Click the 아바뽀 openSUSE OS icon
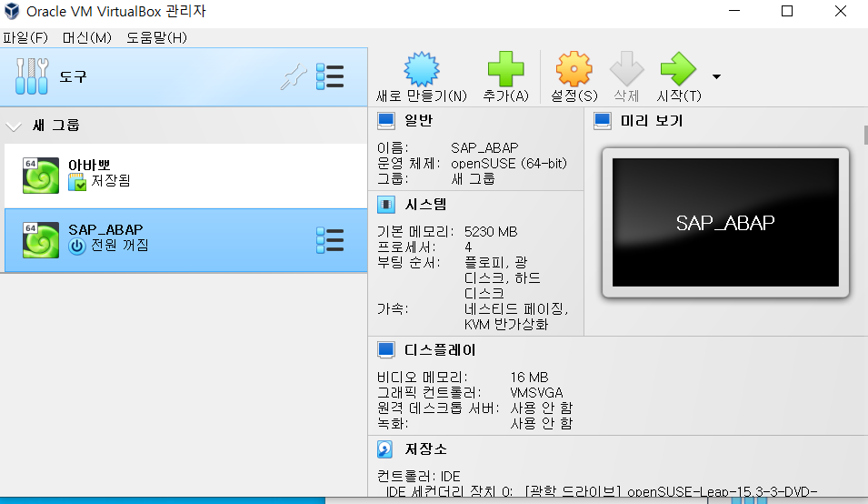The width and height of the screenshot is (868, 504). pos(40,176)
